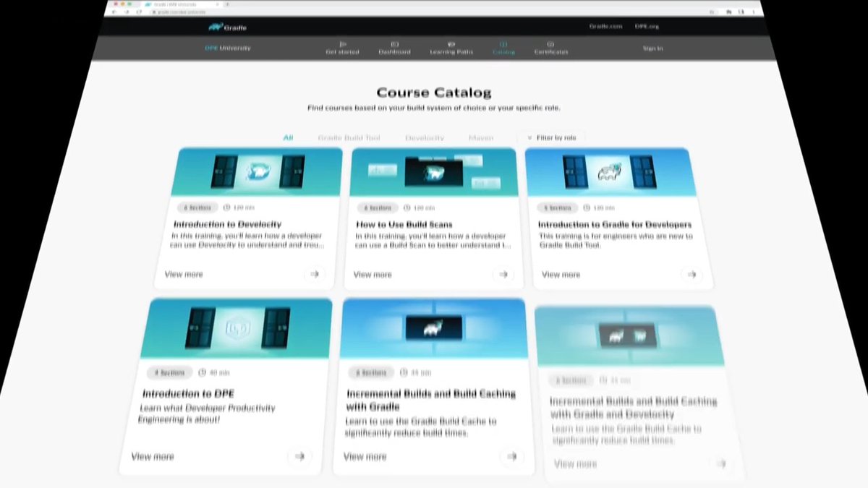This screenshot has width=868, height=488.
Task: Click View more on Introduction to Gradle for Developers
Action: 561,275
